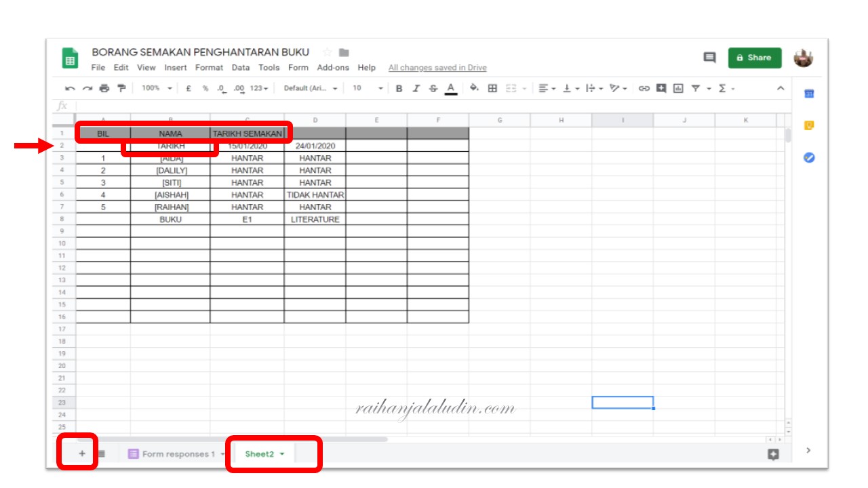Click the Print icon
Screen dimensions: 868x488
pyautogui.click(x=104, y=88)
